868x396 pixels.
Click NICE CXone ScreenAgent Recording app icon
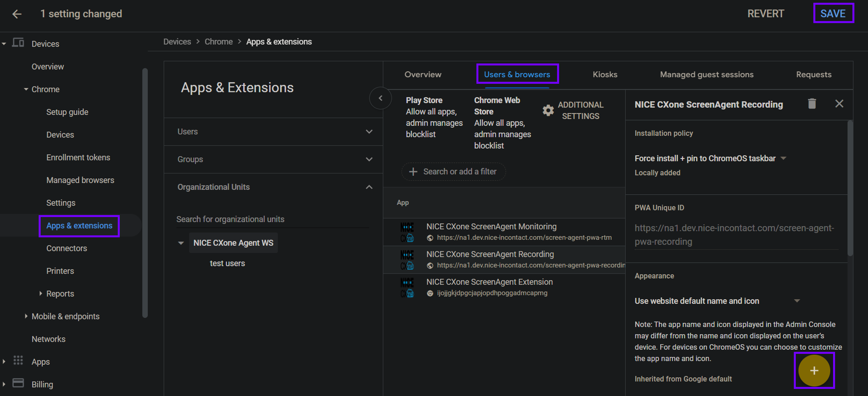point(407,260)
